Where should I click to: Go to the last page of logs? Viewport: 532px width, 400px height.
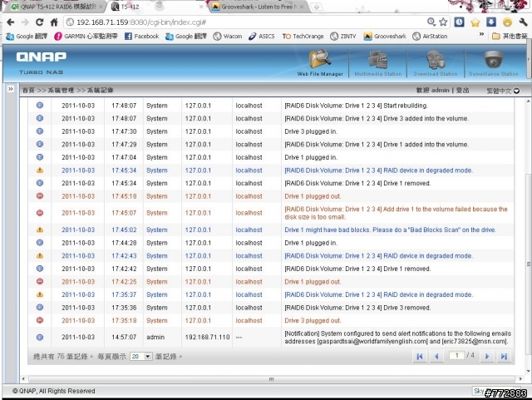pos(504,357)
